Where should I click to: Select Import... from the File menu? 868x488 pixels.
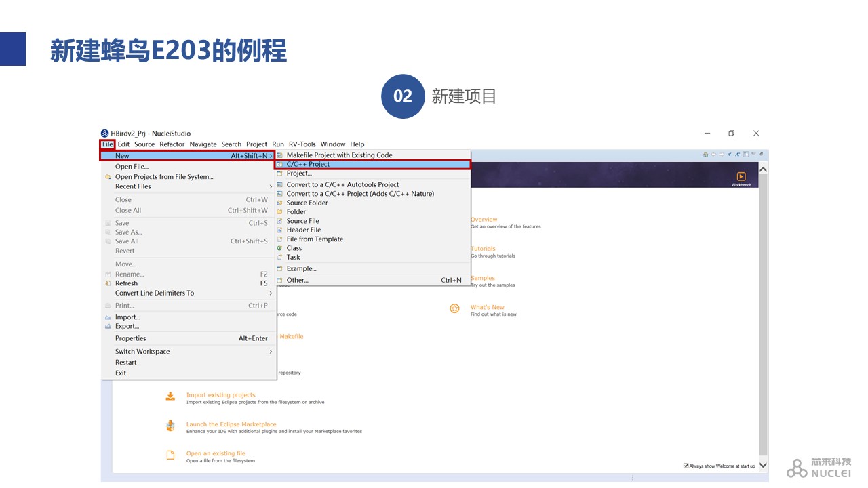pos(127,317)
